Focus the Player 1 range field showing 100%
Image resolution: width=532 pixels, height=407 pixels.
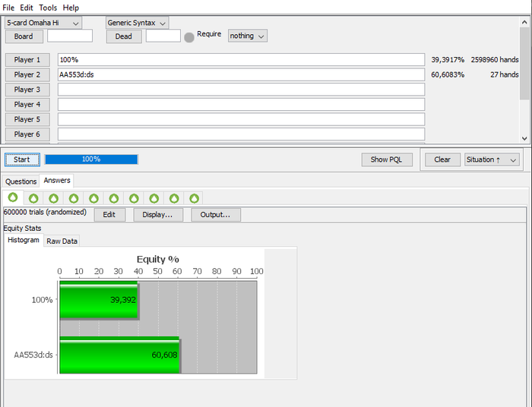tap(241, 60)
